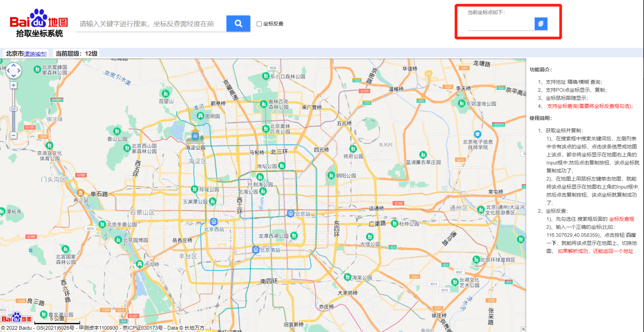Select the 台湖文化艺术公园 marker
Viewport: 644px width, 332px height.
pos(455,282)
